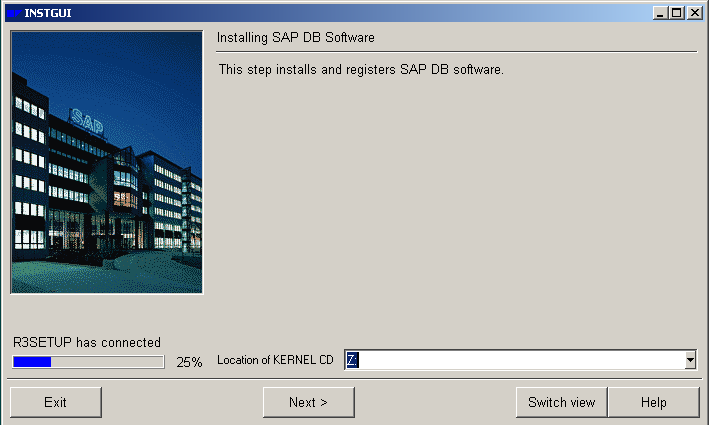This screenshot has width=709, height=425.
Task: Click the INSTGUI title bar app icon
Action: coord(14,13)
